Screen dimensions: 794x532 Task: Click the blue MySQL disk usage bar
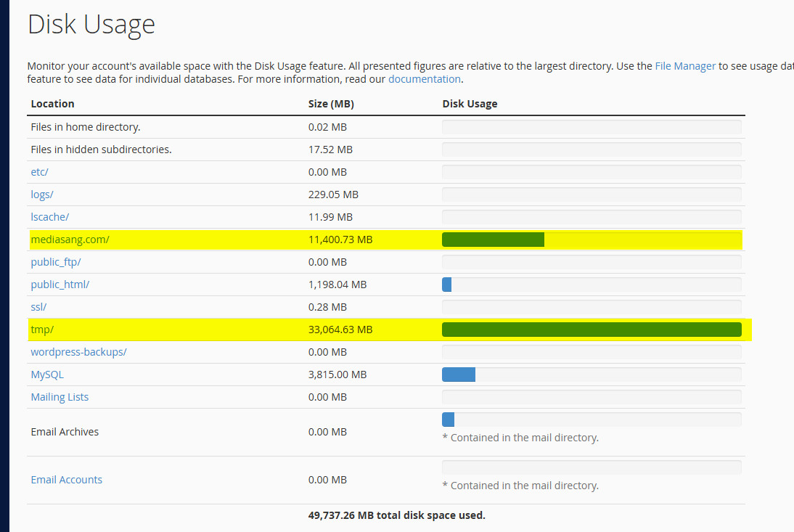click(459, 375)
